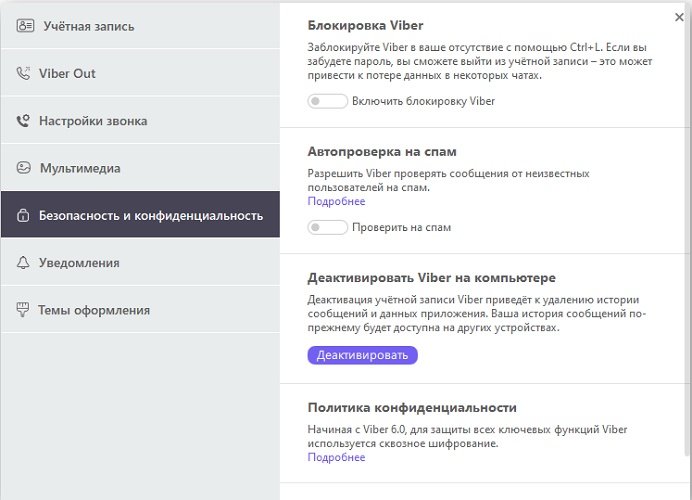Open Подробнее link under privacy policy
The image size is (692, 500).
click(x=336, y=457)
